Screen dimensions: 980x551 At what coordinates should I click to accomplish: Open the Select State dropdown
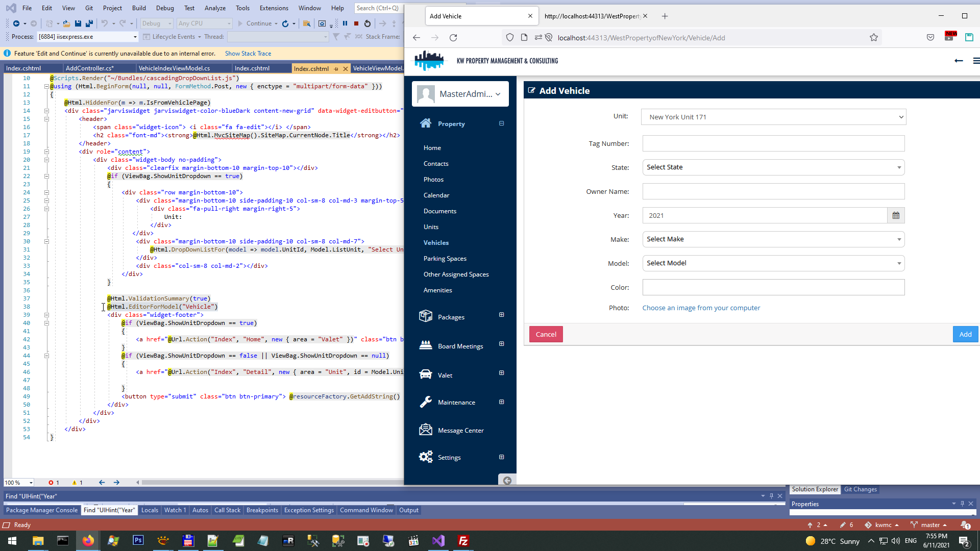click(773, 167)
